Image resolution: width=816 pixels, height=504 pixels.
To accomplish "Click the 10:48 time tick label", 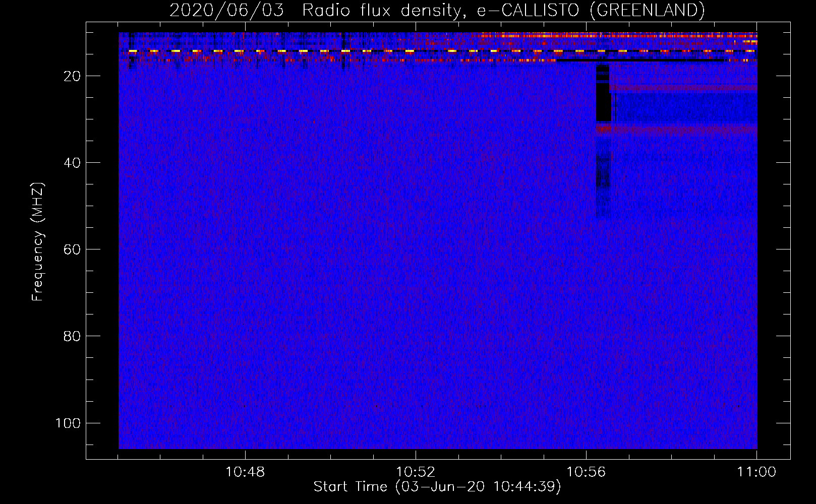I will tap(245, 472).
